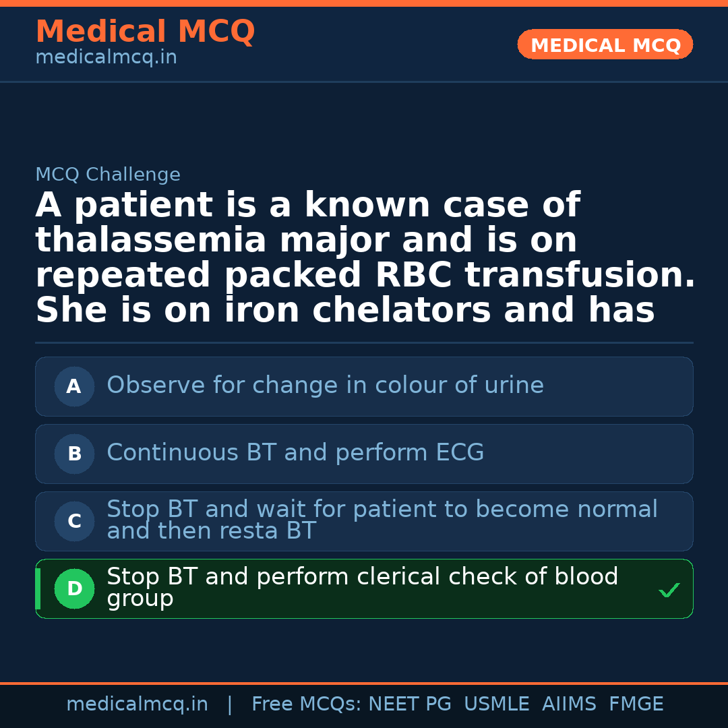This screenshot has width=728, height=728.
Task: Open the medicalmcq.in link in footer
Action: 137,704
